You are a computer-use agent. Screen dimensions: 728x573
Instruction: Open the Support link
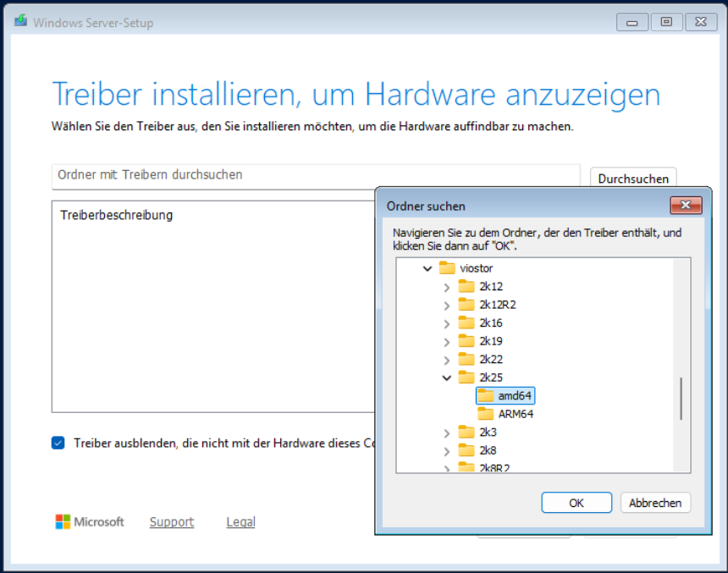click(172, 522)
